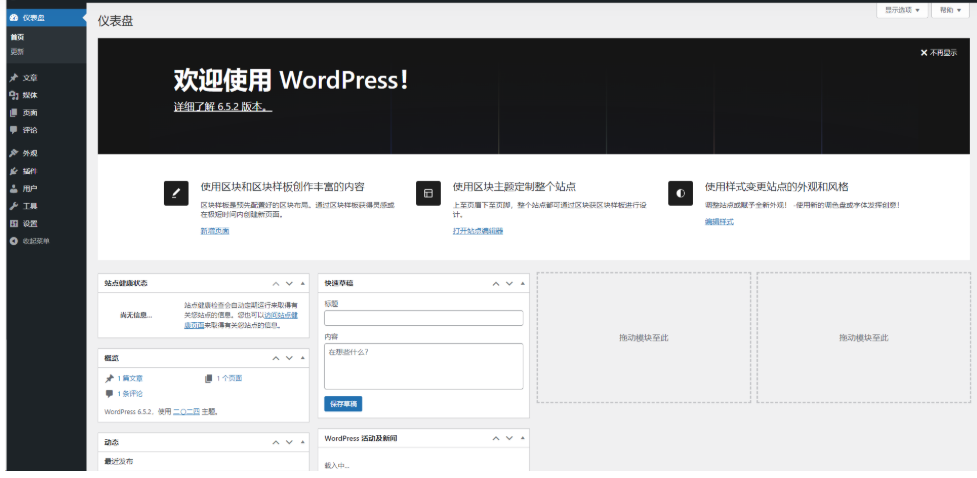The height and width of the screenshot is (478, 977).
Task: Open the 文章 (Posts) pushpin menu
Action: (30, 77)
